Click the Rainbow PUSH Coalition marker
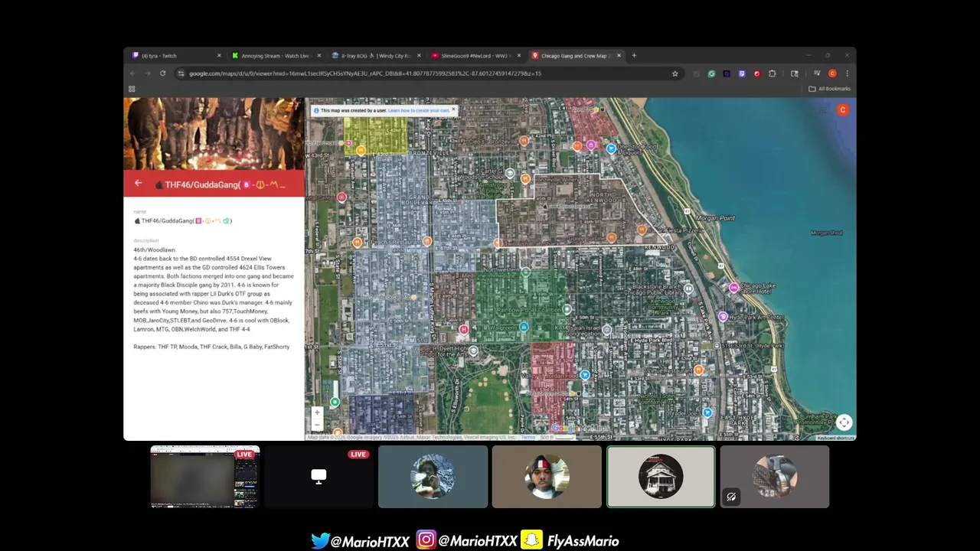980x551 pixels. 567,309
